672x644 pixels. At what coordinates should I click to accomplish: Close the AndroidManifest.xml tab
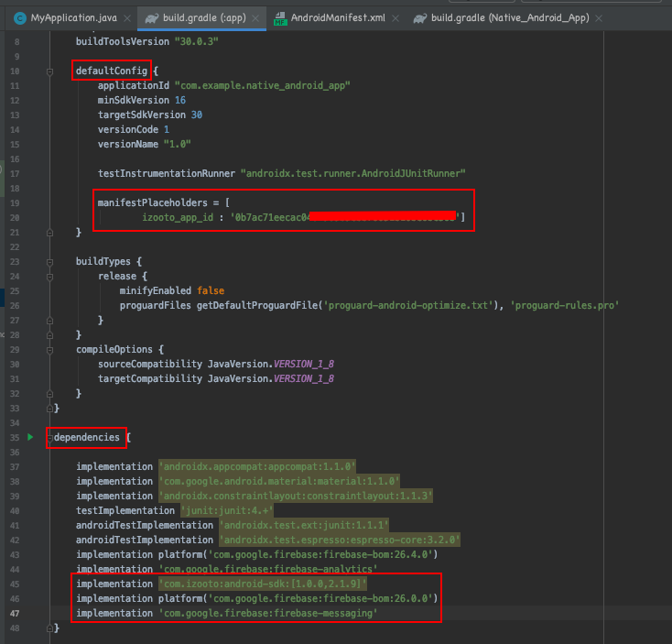tap(396, 18)
